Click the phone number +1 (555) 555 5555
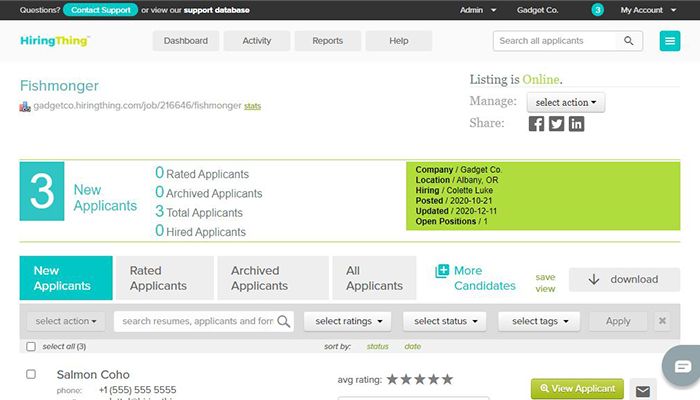Viewport: 700px width, 400px height. click(138, 390)
